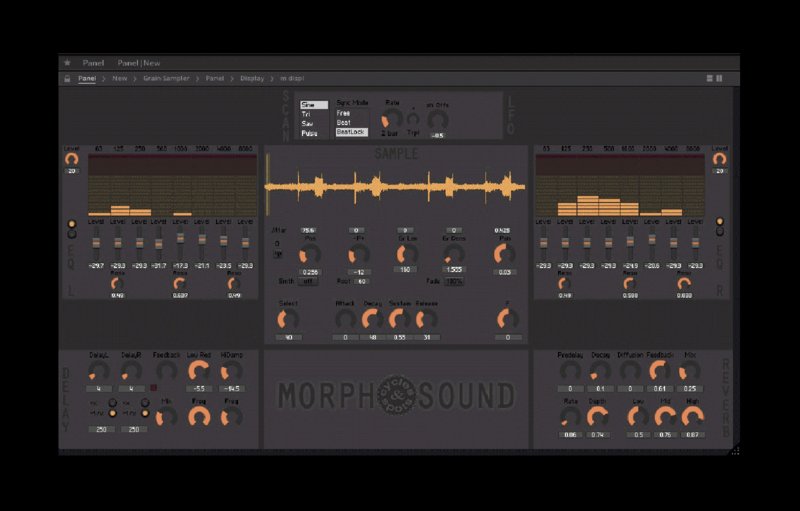Screen dimensions: 800x511
Task: Click the reverb Predelay knob
Action: (570, 372)
